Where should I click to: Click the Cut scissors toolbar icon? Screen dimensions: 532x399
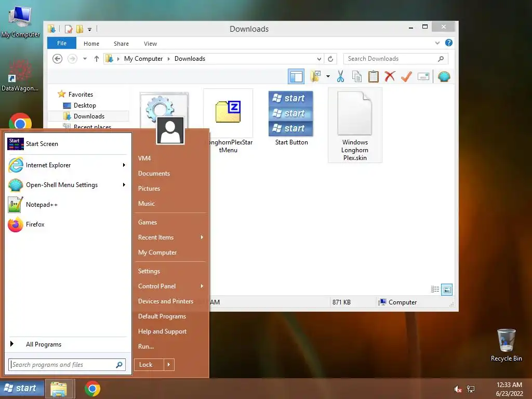(340, 76)
